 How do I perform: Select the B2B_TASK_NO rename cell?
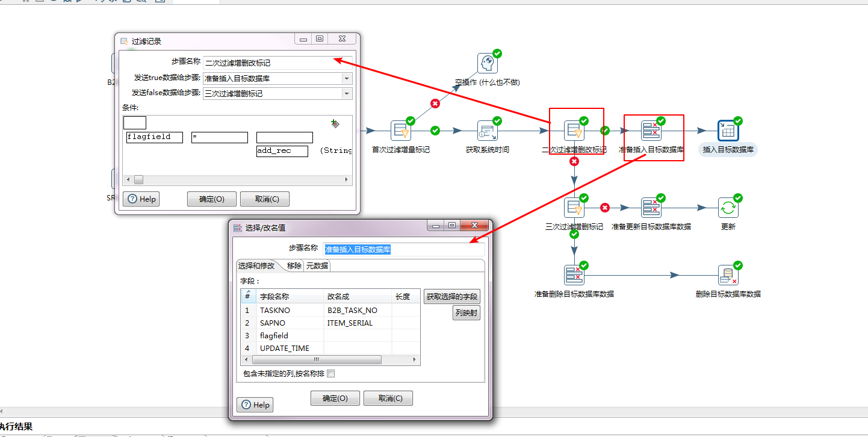click(358, 311)
